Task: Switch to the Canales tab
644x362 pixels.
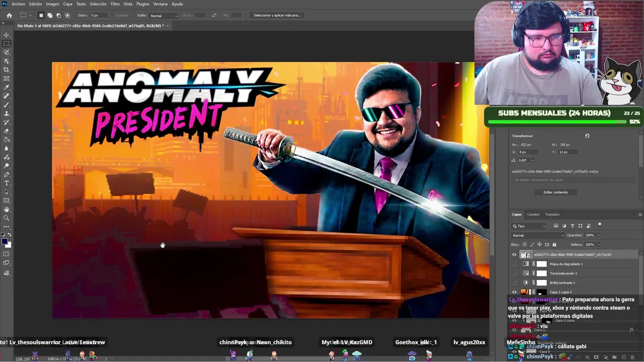Action: tap(533, 215)
